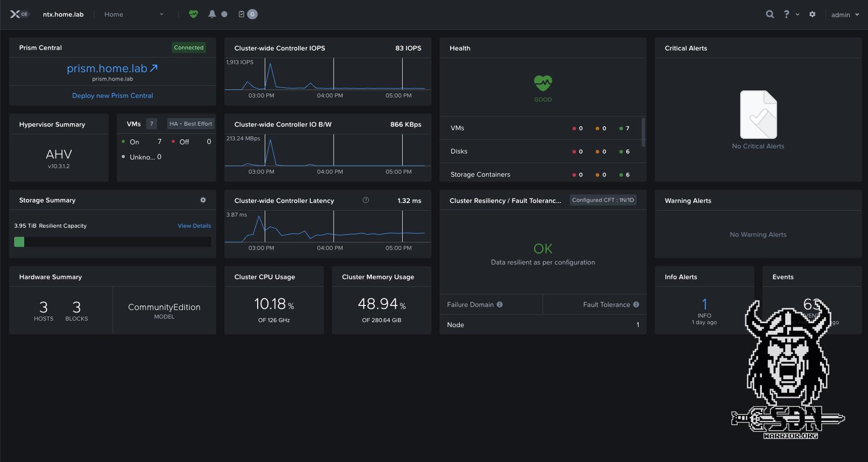This screenshot has width=868, height=462.
Task: Click the storage capacity usage bar
Action: click(112, 242)
